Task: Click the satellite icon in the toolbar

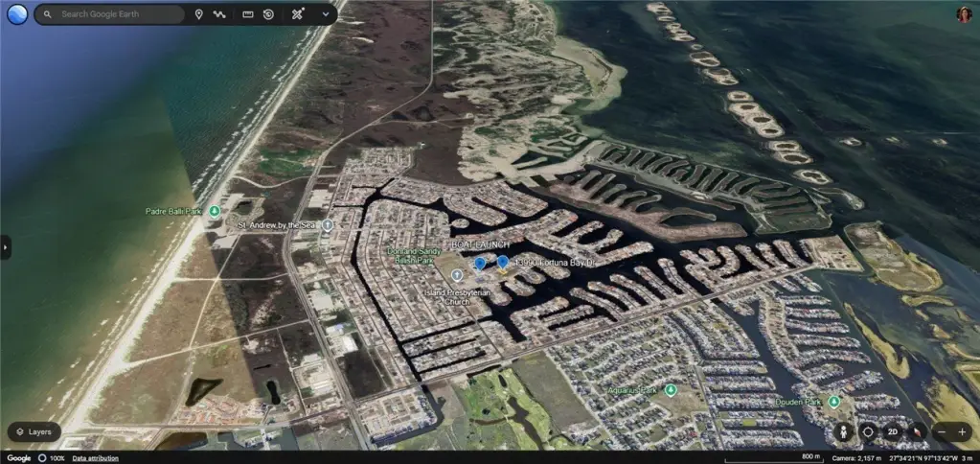Action: [x=299, y=14]
